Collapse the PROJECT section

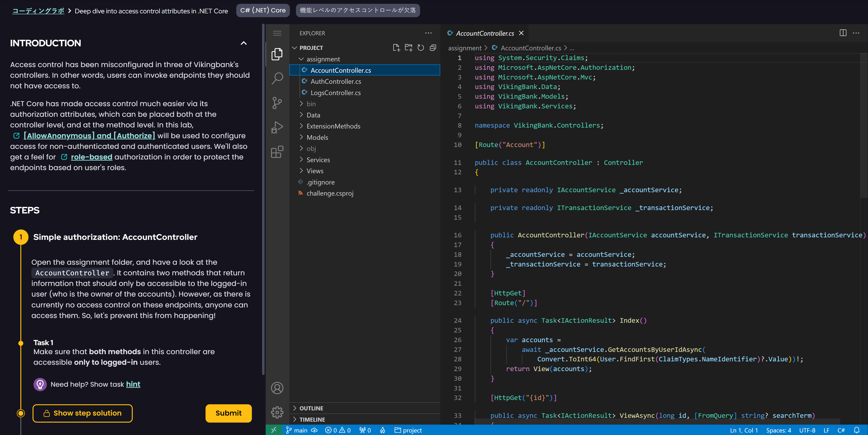point(295,48)
